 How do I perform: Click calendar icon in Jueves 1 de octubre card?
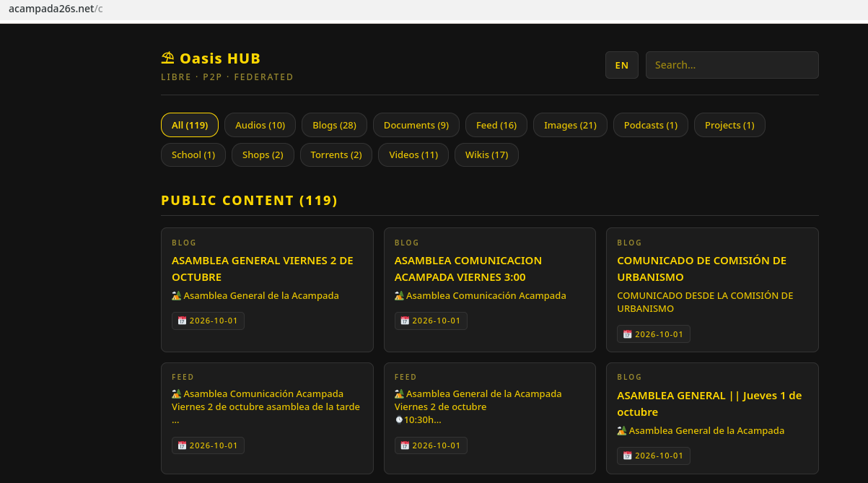(628, 456)
